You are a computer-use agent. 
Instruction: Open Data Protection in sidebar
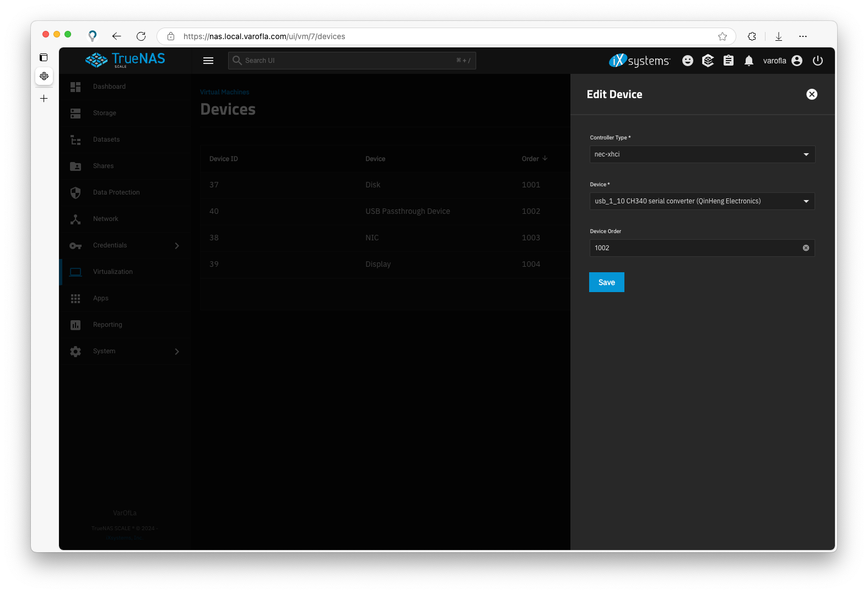click(125, 192)
